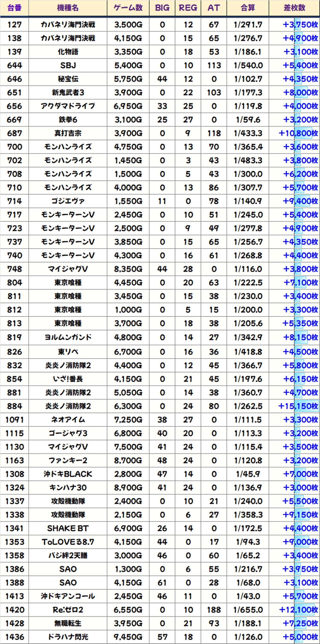Click the +15,150枚 difference bar

pos(298,406)
